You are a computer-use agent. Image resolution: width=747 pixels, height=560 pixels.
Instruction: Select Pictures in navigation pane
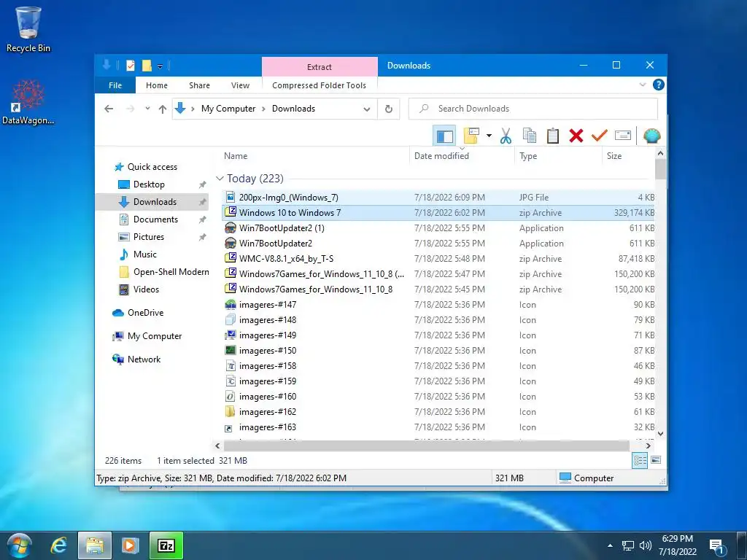[x=148, y=237]
